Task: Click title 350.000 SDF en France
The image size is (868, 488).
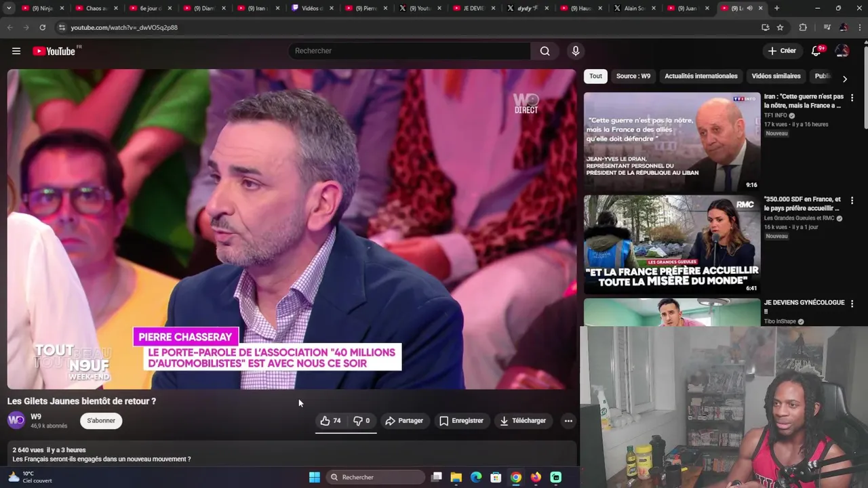Action: pyautogui.click(x=804, y=204)
